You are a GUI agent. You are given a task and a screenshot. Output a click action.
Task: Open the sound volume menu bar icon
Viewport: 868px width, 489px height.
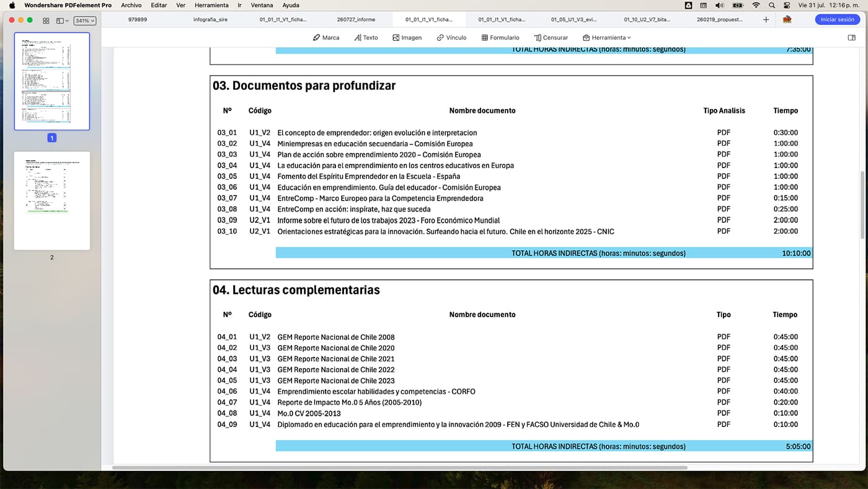pyautogui.click(x=719, y=5)
